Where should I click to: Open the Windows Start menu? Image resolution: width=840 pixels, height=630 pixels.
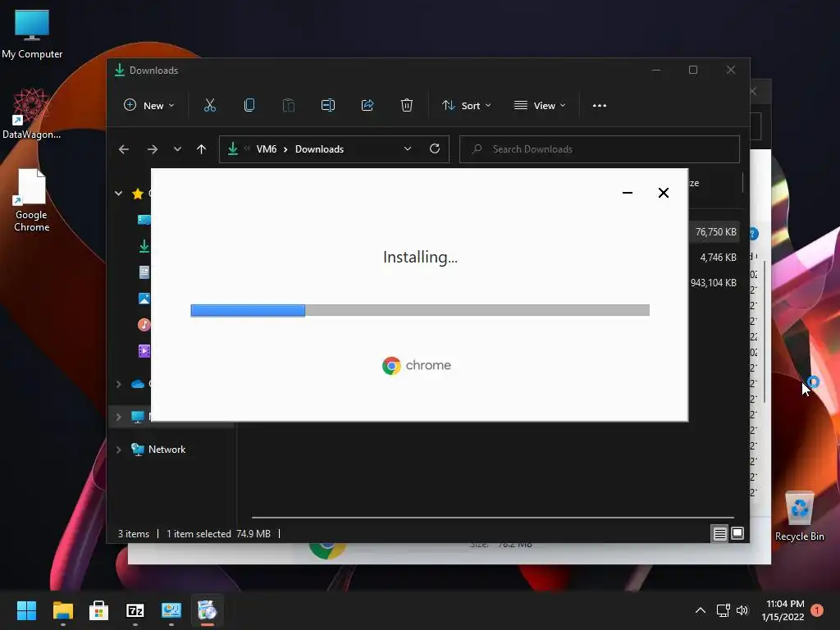point(26,610)
